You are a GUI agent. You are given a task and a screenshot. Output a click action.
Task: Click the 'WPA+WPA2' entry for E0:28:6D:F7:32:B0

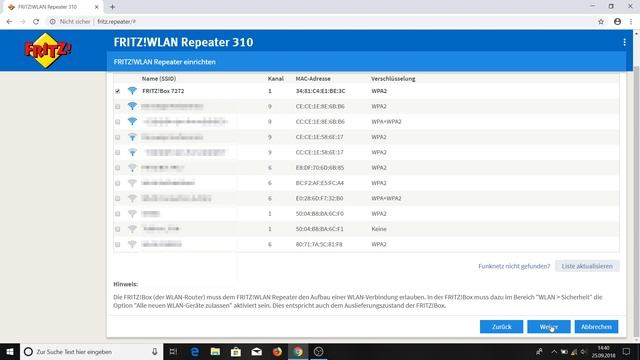tap(386, 198)
